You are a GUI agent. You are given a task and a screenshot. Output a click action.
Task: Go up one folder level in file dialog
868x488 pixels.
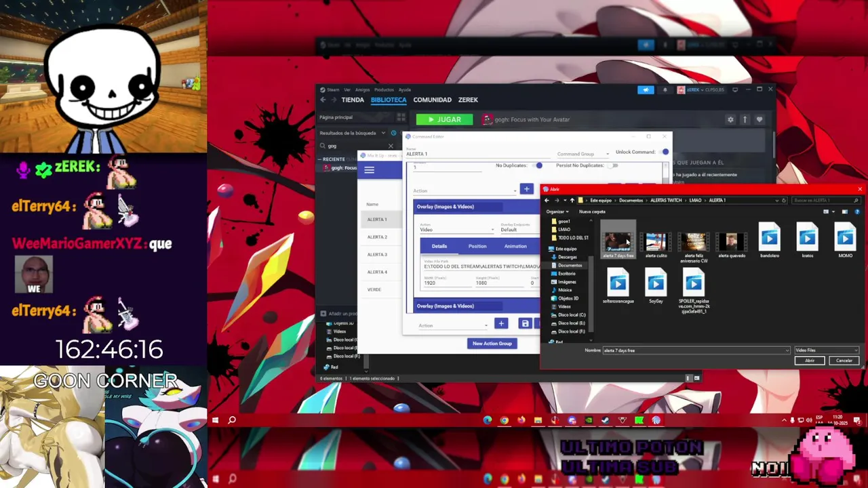tap(572, 201)
